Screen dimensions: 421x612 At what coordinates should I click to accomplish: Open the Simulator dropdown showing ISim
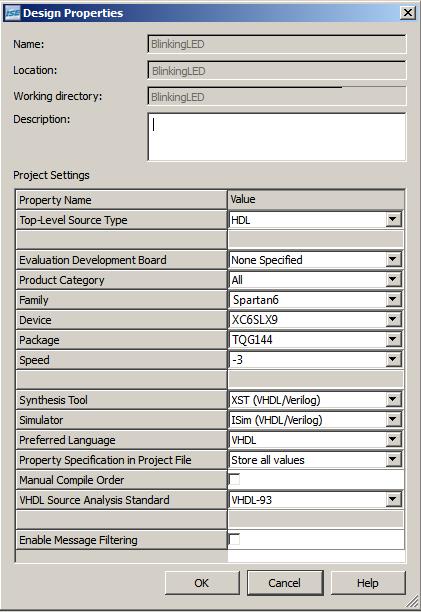[x=393, y=419]
